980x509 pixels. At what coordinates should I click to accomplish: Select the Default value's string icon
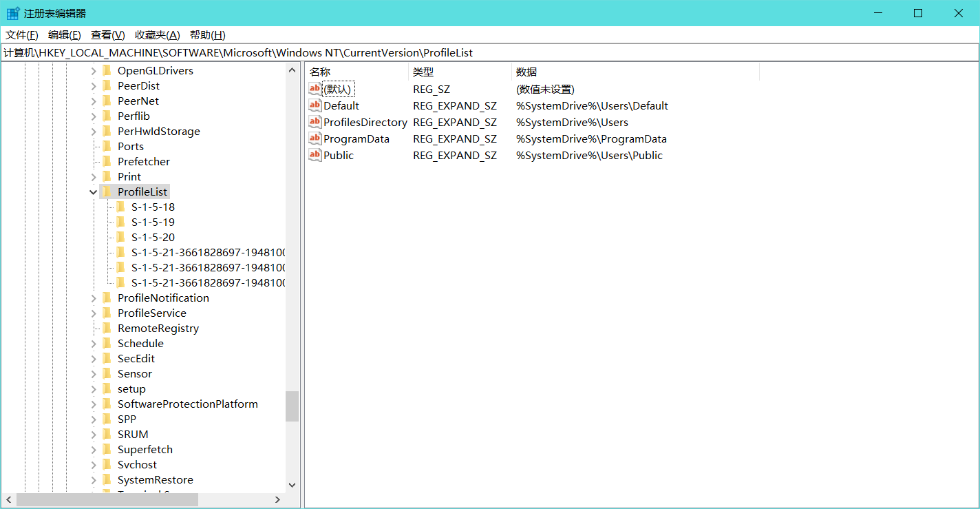[315, 105]
